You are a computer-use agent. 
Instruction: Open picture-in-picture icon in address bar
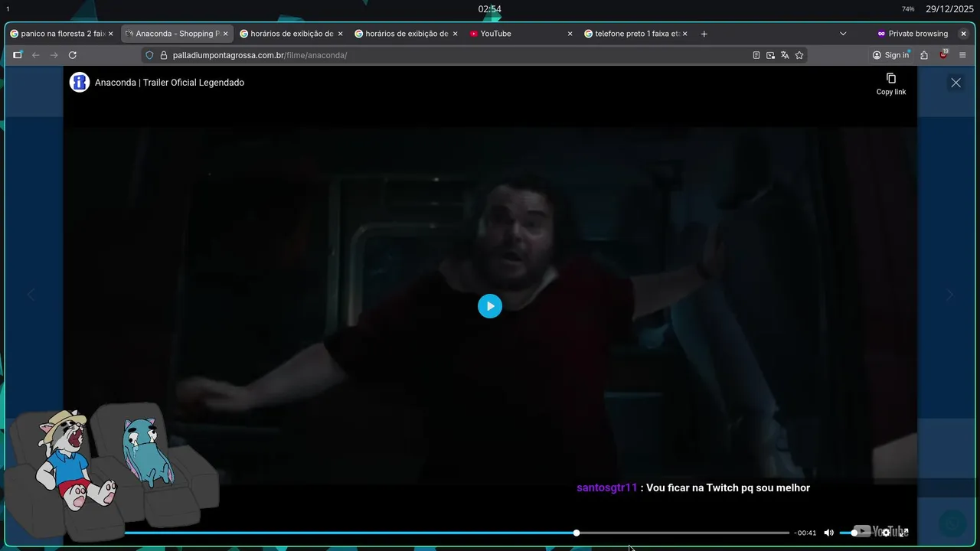tap(770, 55)
